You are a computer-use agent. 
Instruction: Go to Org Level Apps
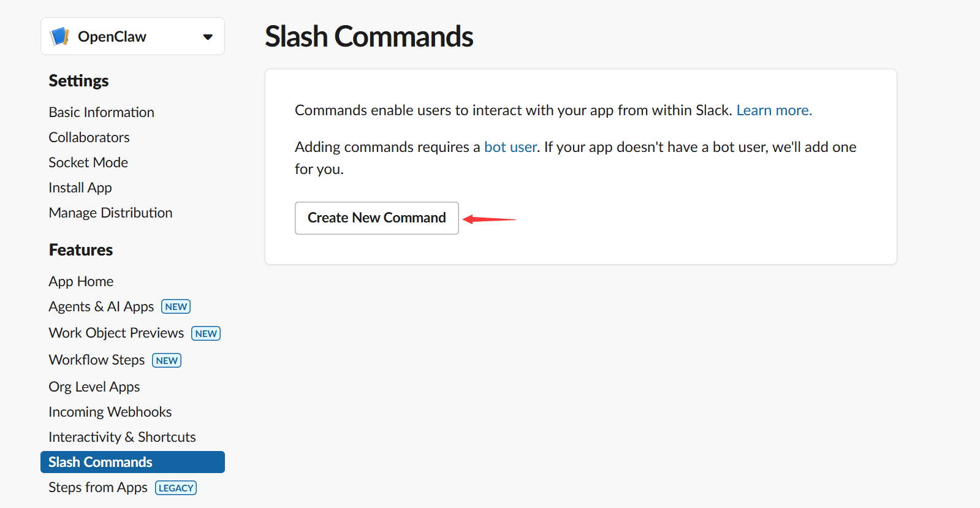coord(94,387)
